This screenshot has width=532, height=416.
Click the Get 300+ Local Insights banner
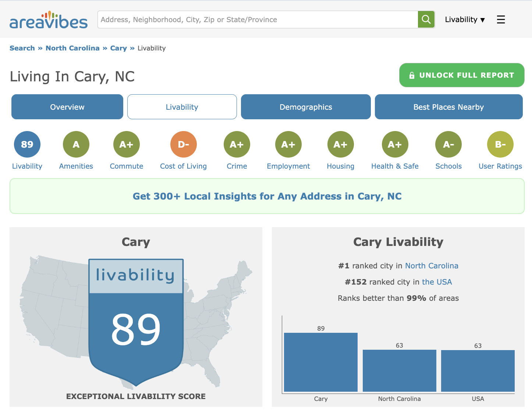click(x=267, y=196)
